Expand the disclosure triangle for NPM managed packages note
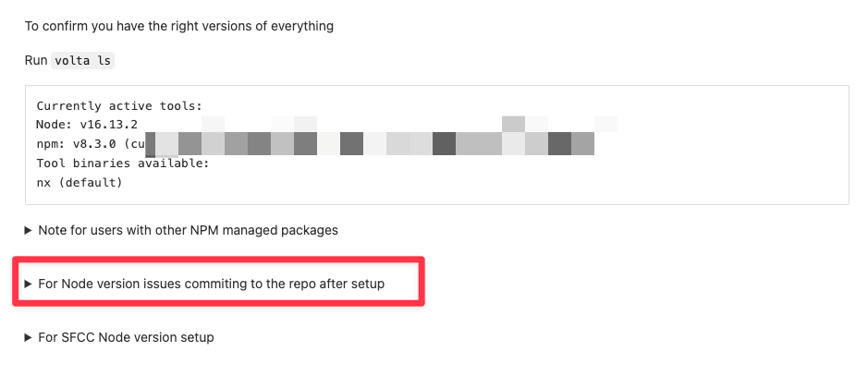868x388 pixels. [29, 230]
